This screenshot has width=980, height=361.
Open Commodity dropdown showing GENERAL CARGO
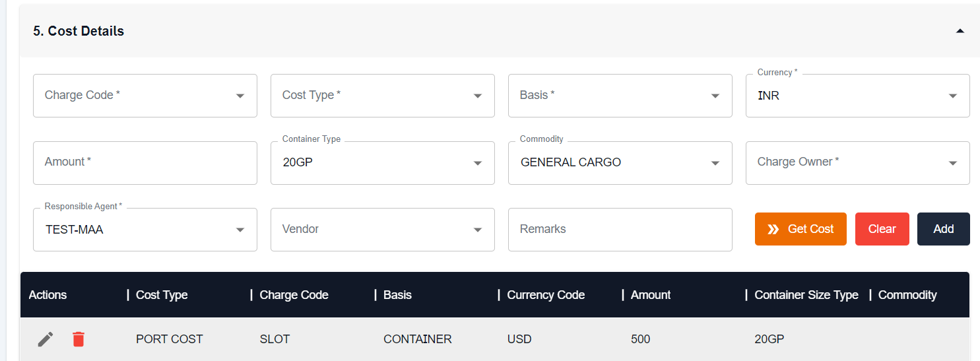coord(620,162)
